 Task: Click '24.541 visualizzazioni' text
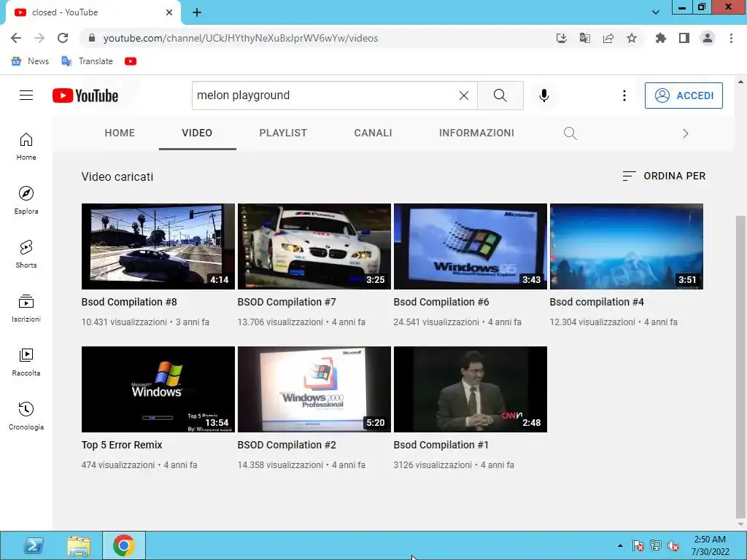[436, 322]
